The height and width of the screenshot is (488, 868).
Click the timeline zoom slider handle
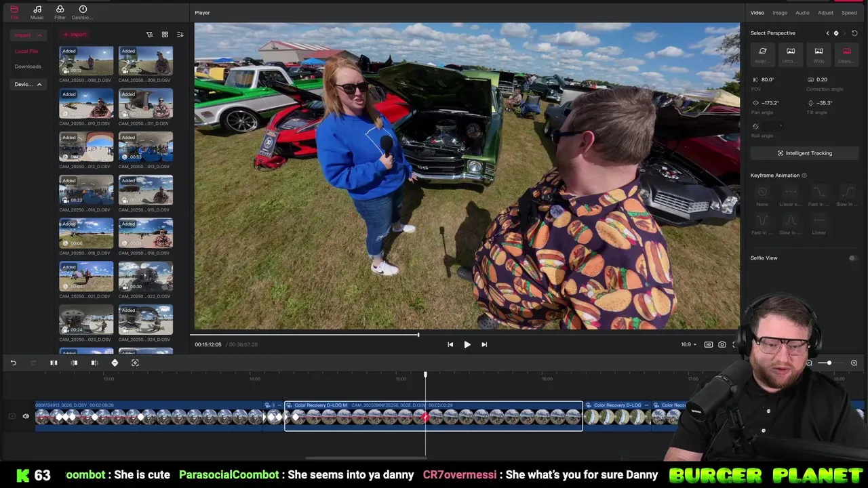click(x=829, y=363)
